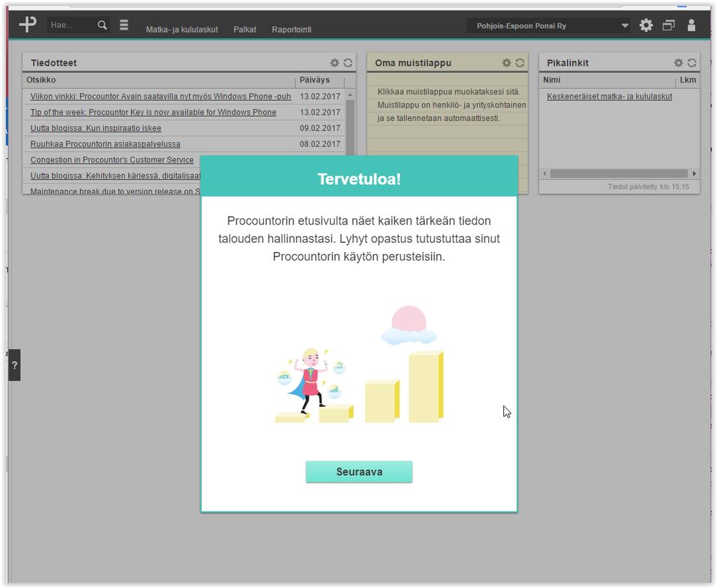Open Congestion in Procountor's Customer Service link
The width and height of the screenshot is (717, 588).
click(112, 160)
